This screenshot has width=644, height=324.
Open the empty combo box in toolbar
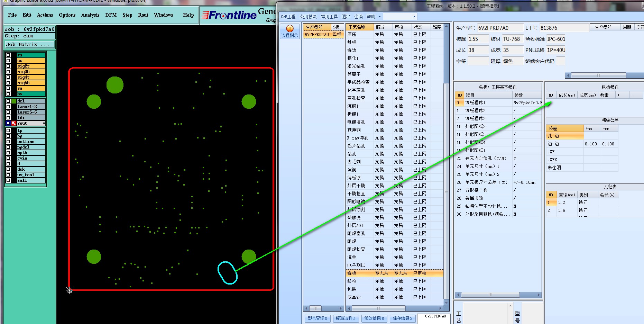(x=400, y=16)
